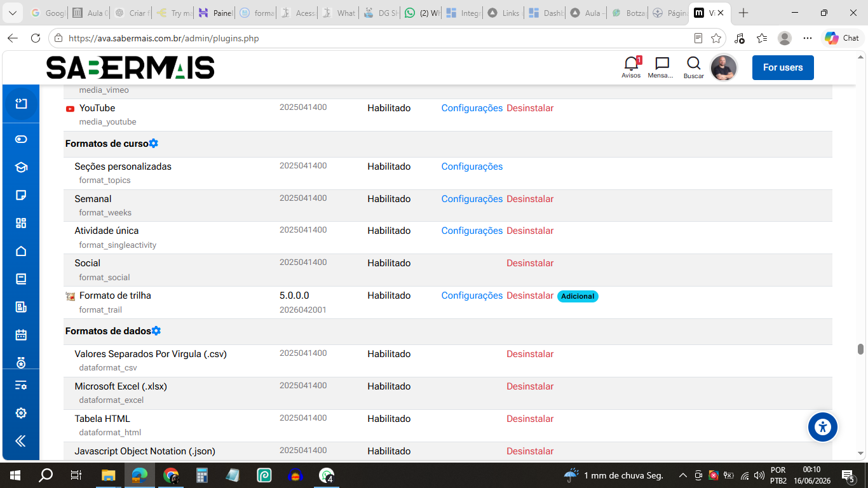
Task: Open the Windows Start menu
Action: coord(15,475)
